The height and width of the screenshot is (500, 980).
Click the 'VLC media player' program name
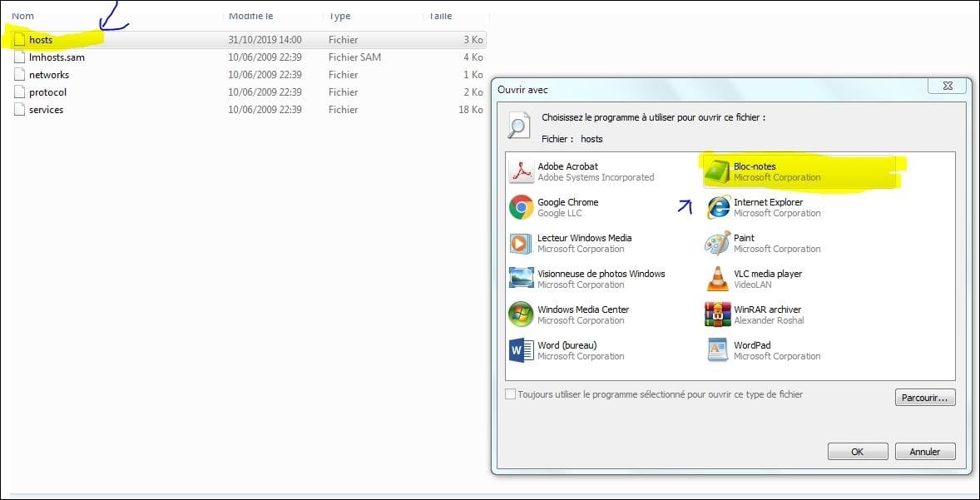tap(768, 273)
